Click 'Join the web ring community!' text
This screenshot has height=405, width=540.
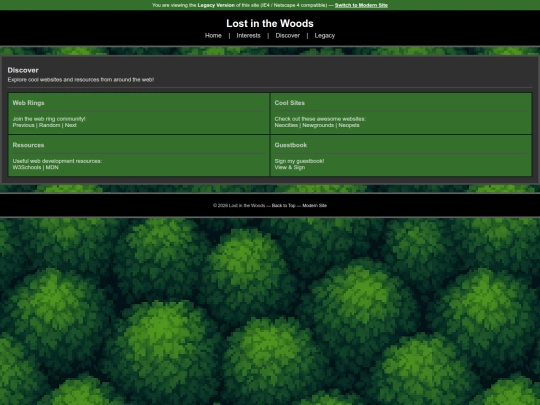(x=49, y=119)
